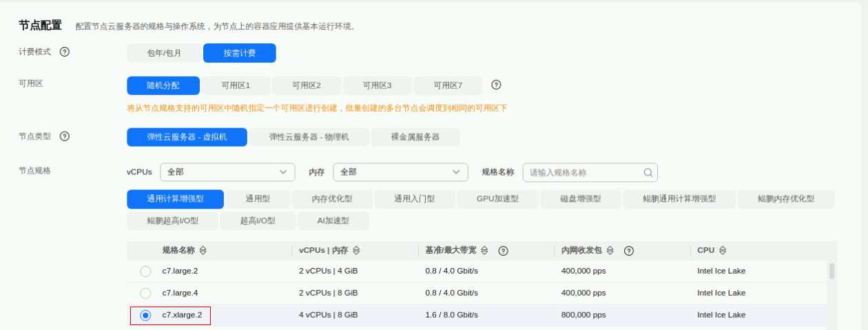Switch to 鲲鹏通用计算增强型 tab
The width and height of the screenshot is (868, 330).
[x=679, y=199]
